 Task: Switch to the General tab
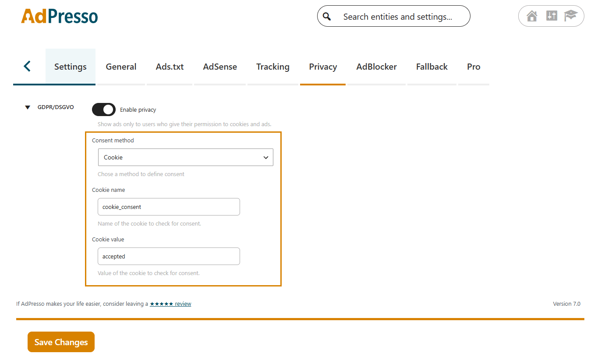click(x=121, y=67)
